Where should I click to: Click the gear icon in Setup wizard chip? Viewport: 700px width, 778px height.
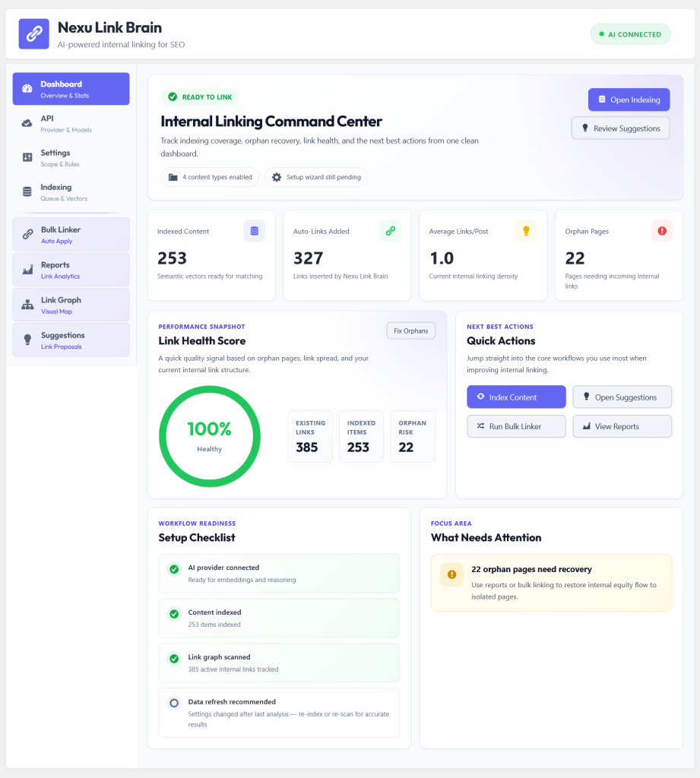pos(277,177)
